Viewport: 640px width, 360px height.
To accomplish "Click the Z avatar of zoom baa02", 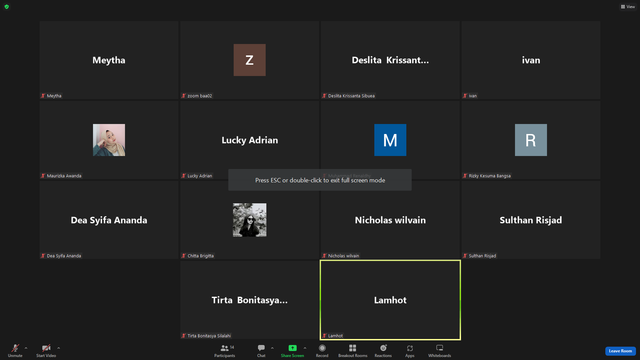I will point(249,60).
